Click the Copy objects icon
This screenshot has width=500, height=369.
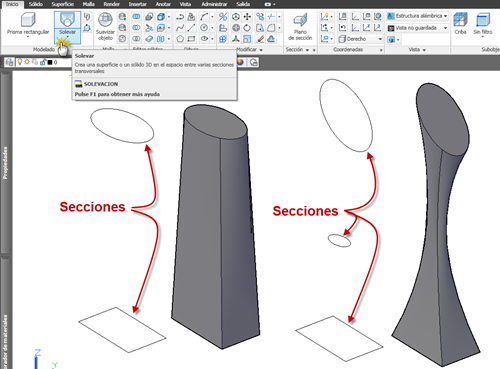[x=260, y=17]
